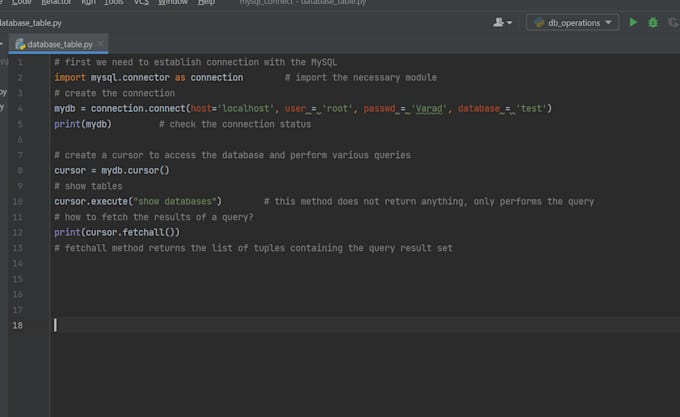Click the '# import the necessary module' comment
The height and width of the screenshot is (417, 680).
(x=361, y=78)
